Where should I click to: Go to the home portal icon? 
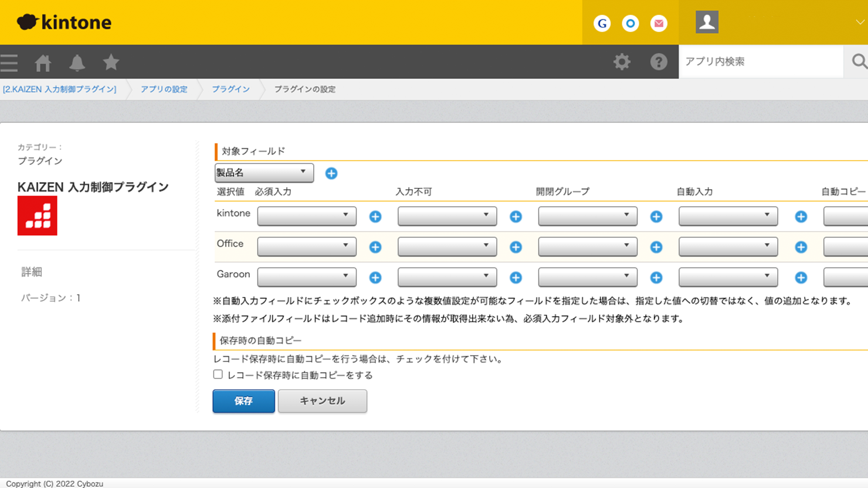pos(43,62)
